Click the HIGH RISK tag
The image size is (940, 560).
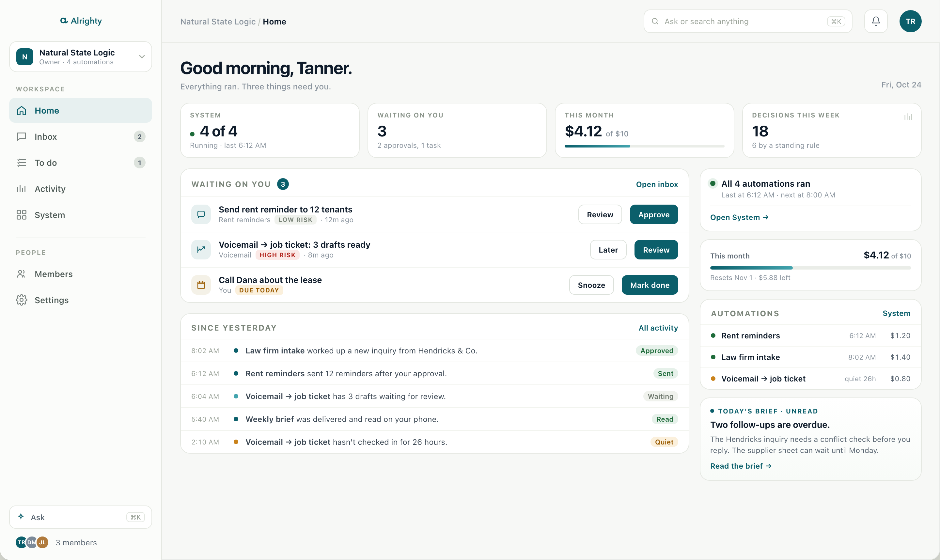tap(277, 255)
